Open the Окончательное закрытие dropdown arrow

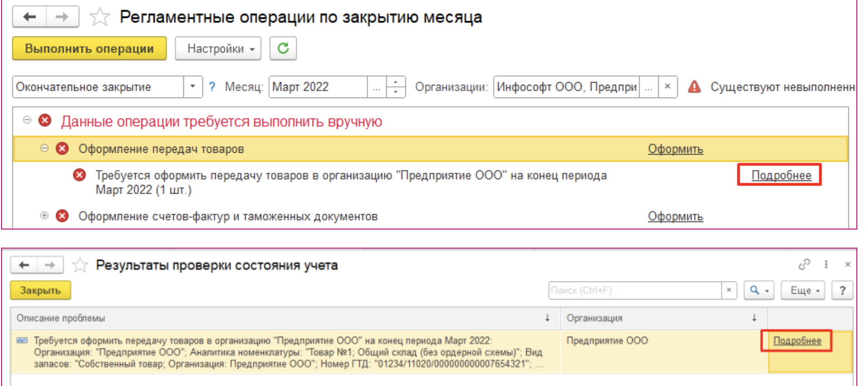point(193,87)
